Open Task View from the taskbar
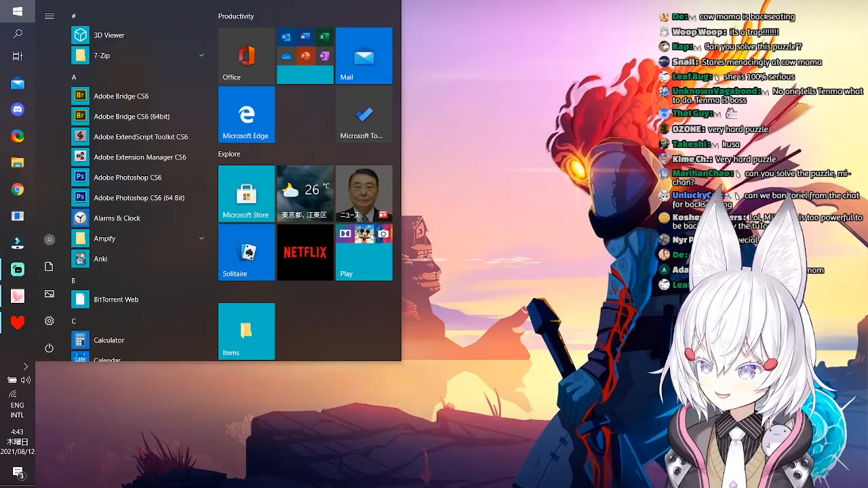Image resolution: width=868 pixels, height=488 pixels. [x=18, y=56]
